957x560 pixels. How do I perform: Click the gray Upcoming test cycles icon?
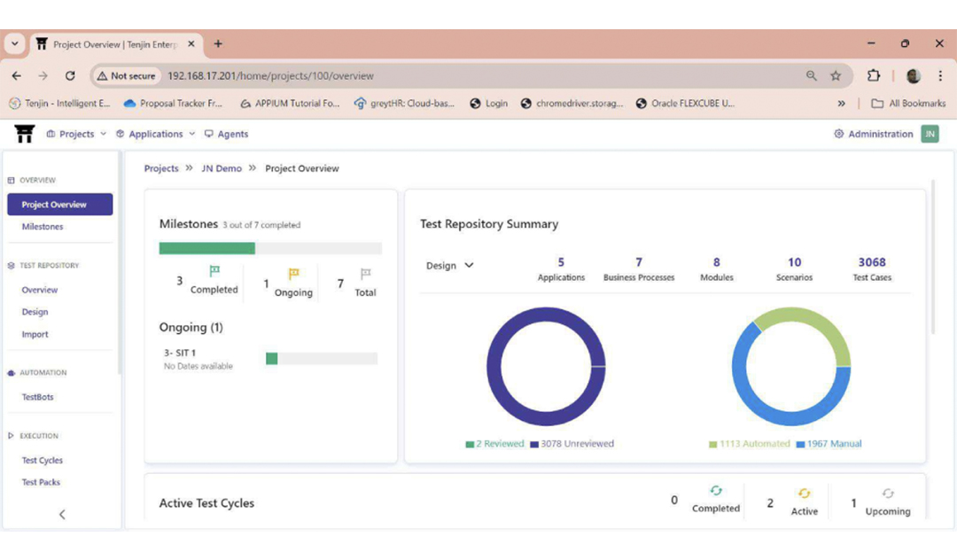pyautogui.click(x=887, y=493)
